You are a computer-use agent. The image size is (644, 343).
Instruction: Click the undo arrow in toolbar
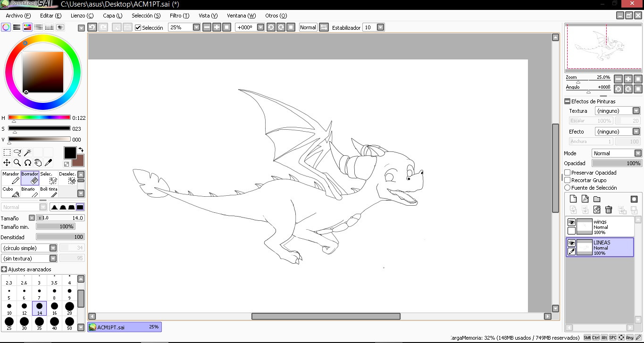coord(92,27)
